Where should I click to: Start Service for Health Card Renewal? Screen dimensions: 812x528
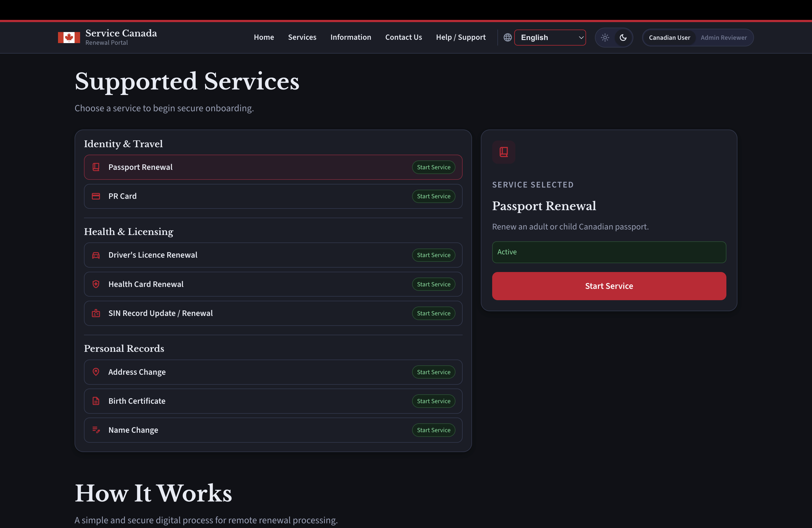coord(433,284)
